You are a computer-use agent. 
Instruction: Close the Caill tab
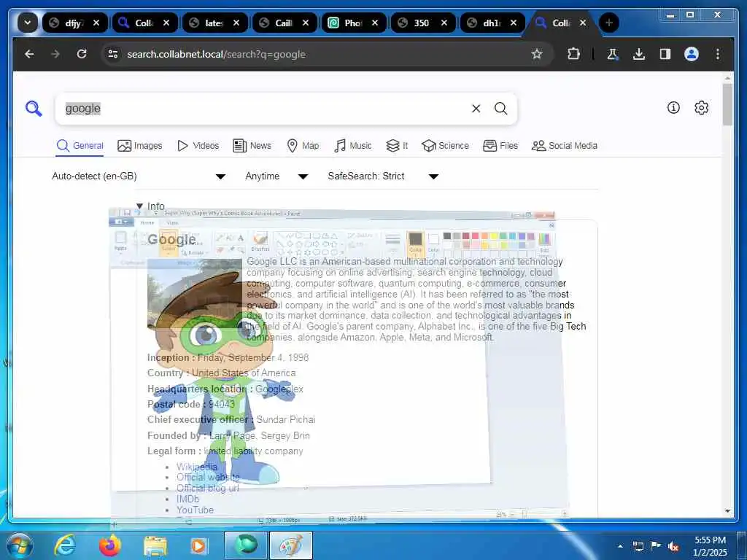306,23
